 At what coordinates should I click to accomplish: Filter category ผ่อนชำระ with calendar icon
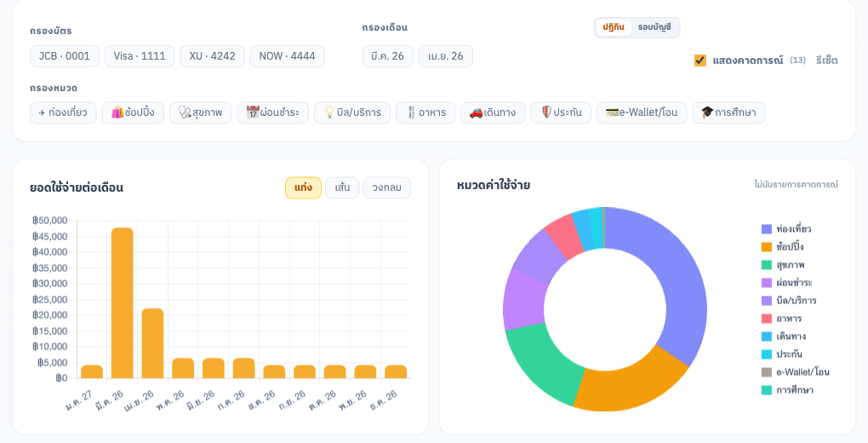tap(273, 112)
